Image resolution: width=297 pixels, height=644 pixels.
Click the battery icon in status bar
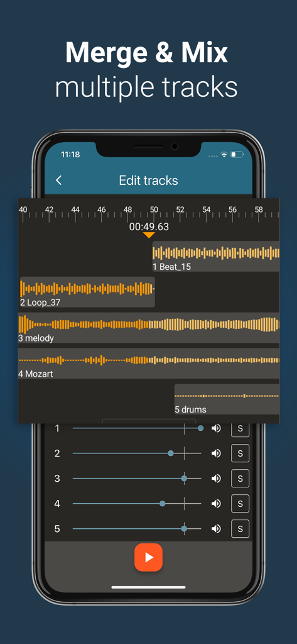tap(237, 155)
